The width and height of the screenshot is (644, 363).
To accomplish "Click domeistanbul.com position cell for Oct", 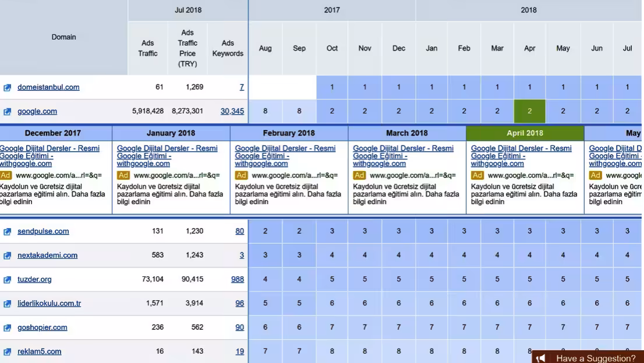I will click(332, 87).
